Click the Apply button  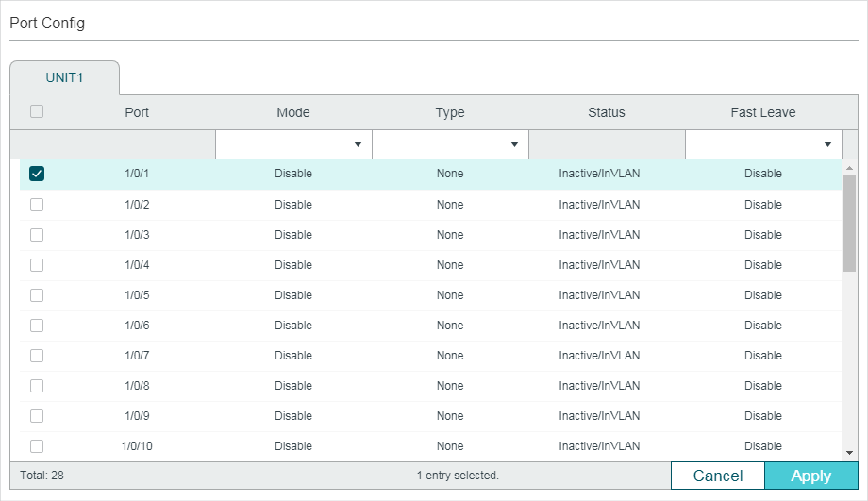click(x=810, y=476)
